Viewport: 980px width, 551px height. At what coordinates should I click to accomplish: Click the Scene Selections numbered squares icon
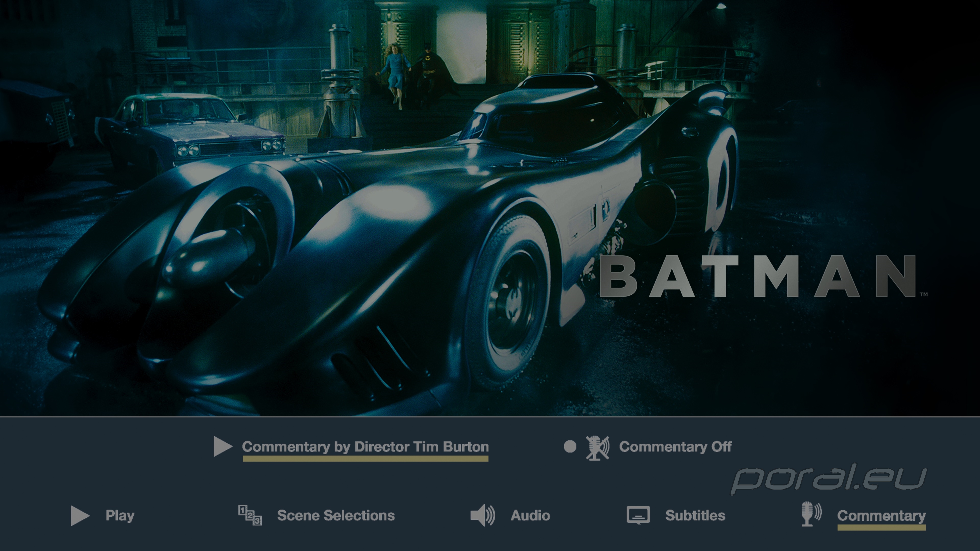pyautogui.click(x=250, y=515)
